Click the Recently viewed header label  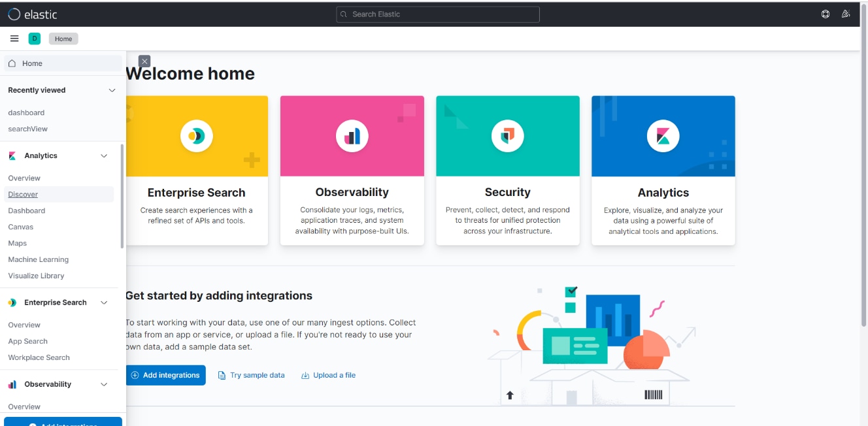(37, 90)
